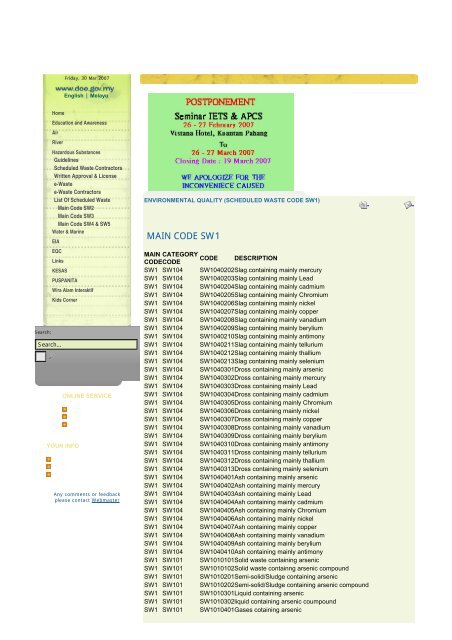
Task: Open Main Code SW3 in sidebar
Action: 76,216
